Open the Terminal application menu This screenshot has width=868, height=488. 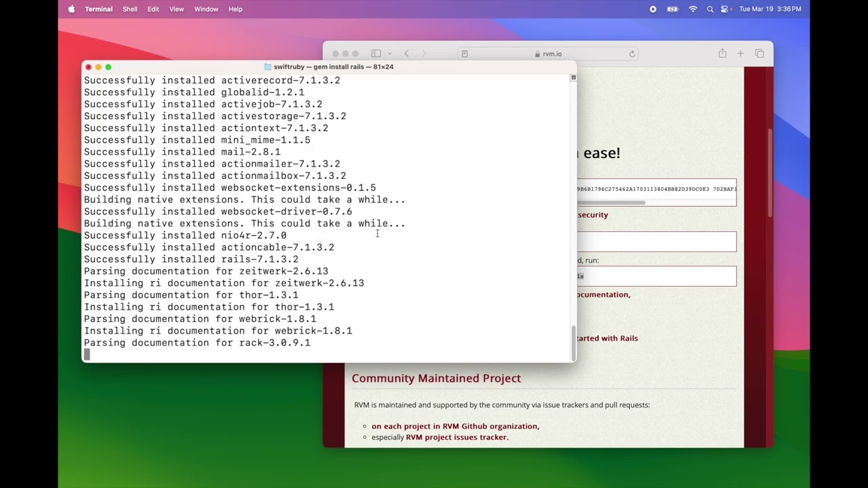(x=99, y=9)
